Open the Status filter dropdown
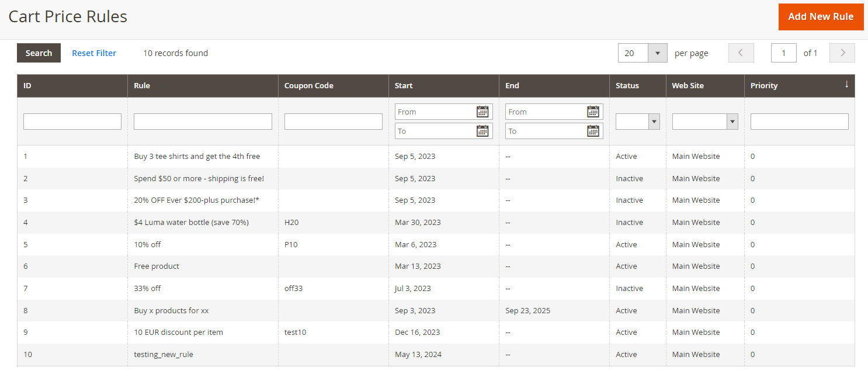Viewport: 868px width, 374px height. point(638,121)
